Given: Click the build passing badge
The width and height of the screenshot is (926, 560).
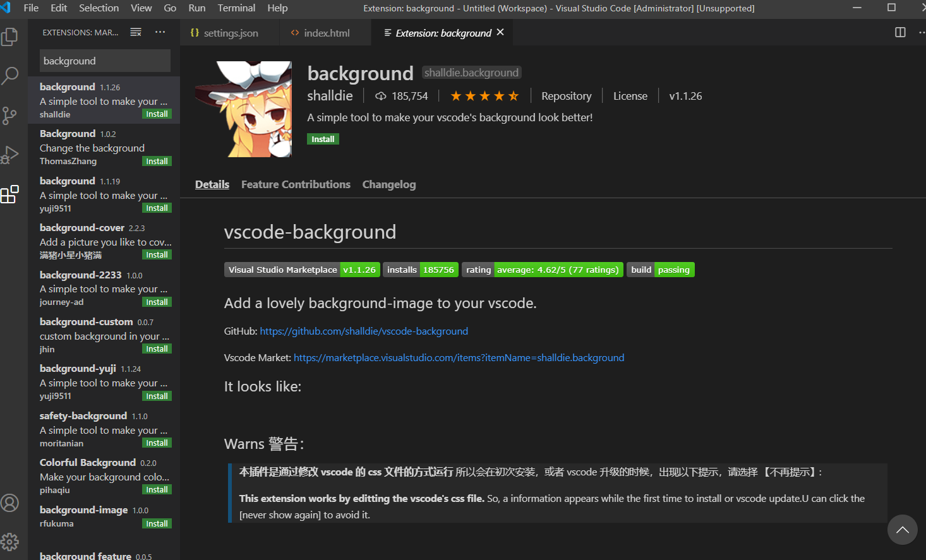Looking at the screenshot, I should click(x=661, y=270).
